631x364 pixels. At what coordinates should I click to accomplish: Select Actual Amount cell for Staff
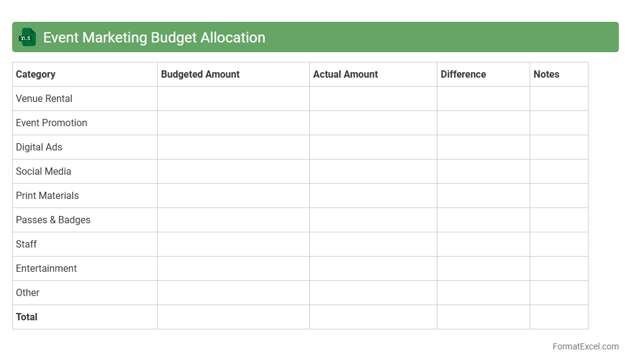(373, 244)
